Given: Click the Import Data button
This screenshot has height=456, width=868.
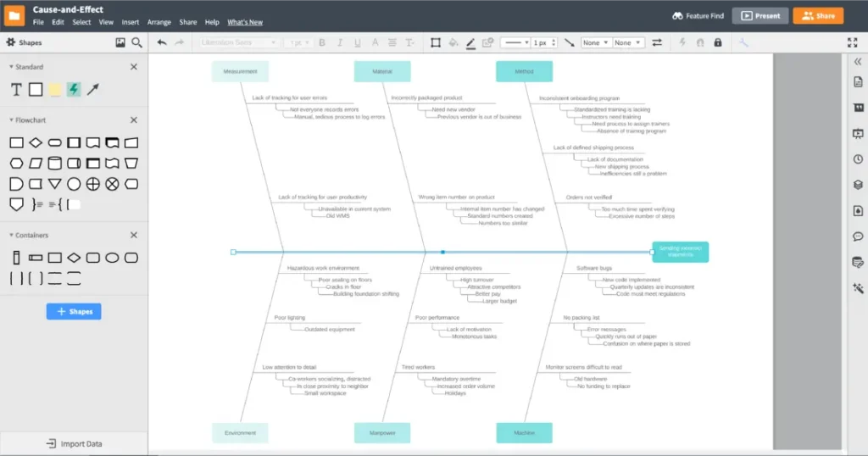Looking at the screenshot, I should pyautogui.click(x=75, y=443).
